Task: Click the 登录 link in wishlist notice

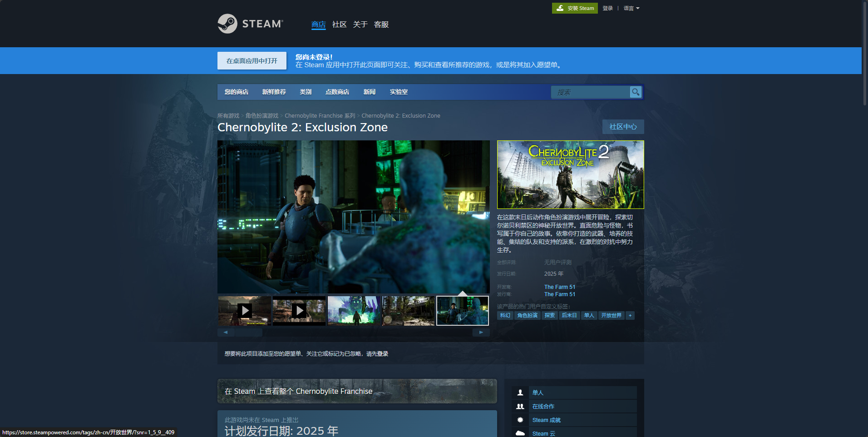Action: [383, 354]
